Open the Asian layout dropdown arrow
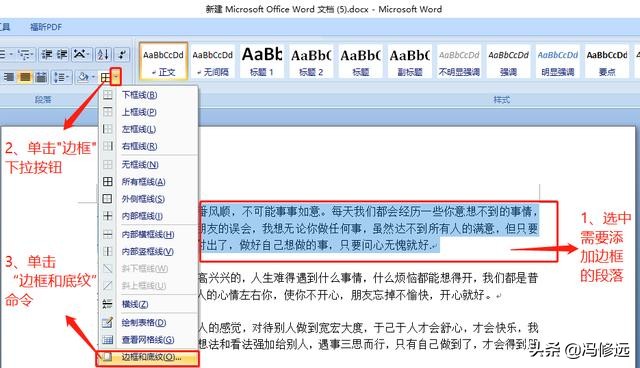The image size is (640, 368). (x=88, y=54)
